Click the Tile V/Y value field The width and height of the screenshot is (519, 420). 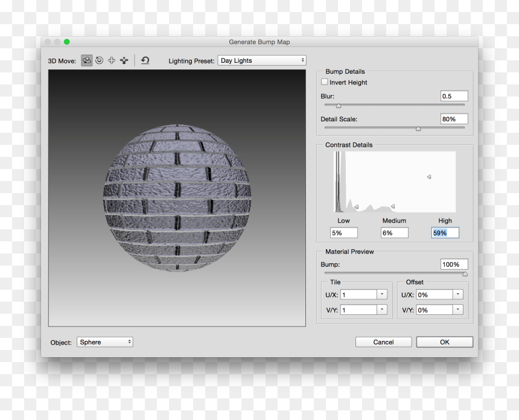[x=359, y=310]
